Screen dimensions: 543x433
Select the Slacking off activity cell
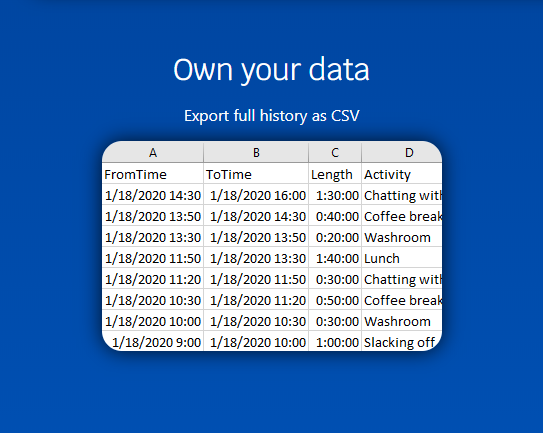pyautogui.click(x=402, y=342)
